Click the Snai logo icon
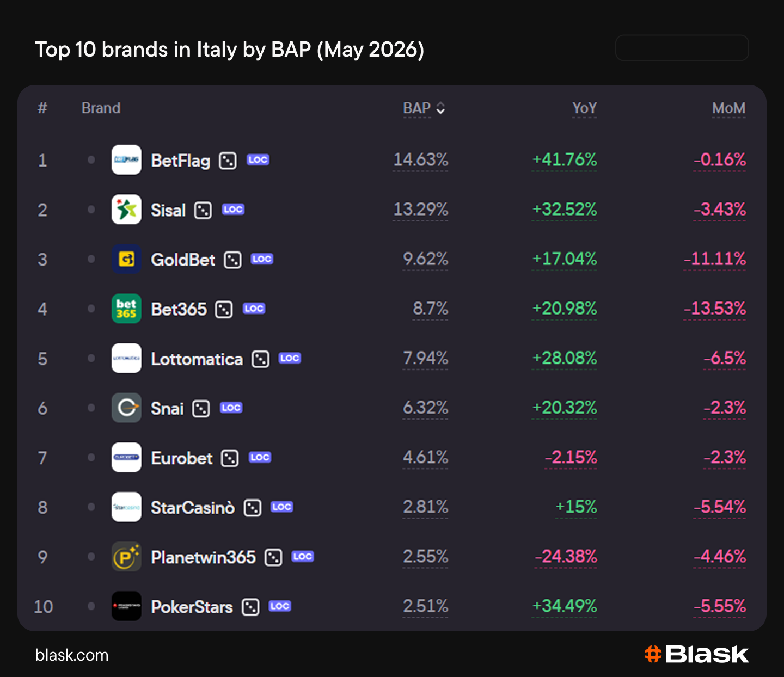 (126, 408)
